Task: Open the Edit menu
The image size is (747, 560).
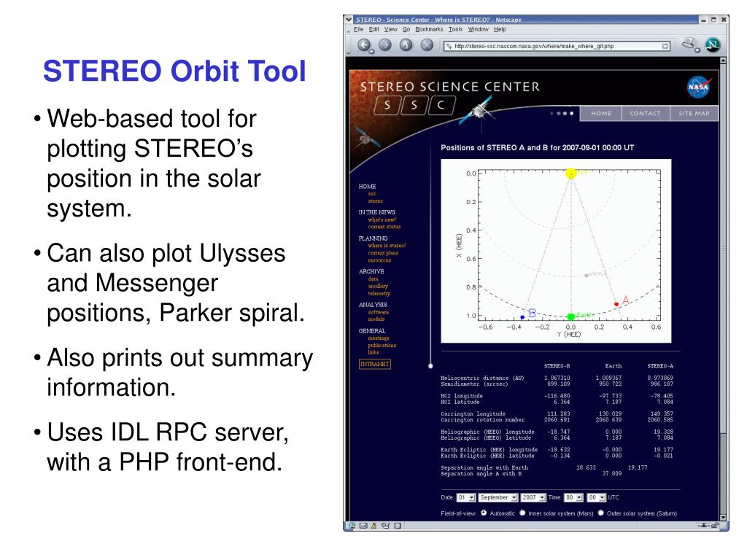Action: tap(374, 29)
